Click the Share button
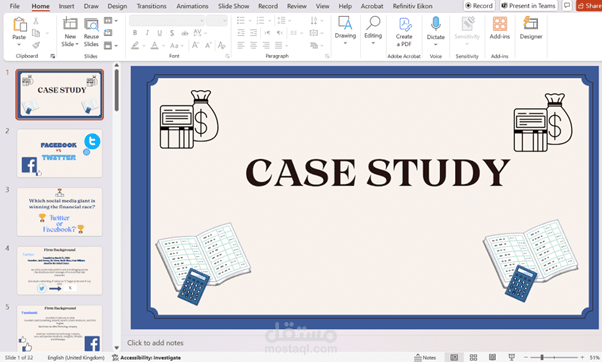Screen dimensions: 602x362 pyautogui.click(x=589, y=6)
